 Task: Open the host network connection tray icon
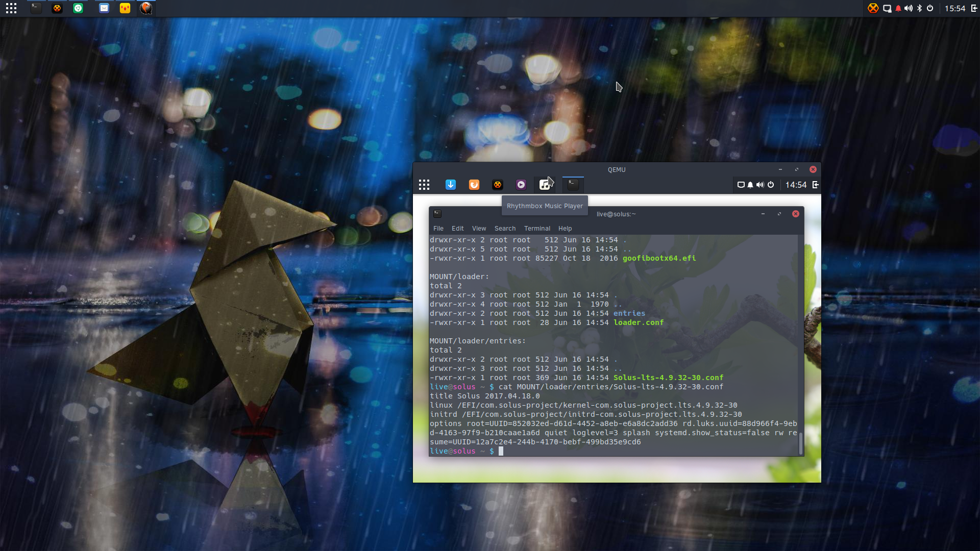coord(887,8)
